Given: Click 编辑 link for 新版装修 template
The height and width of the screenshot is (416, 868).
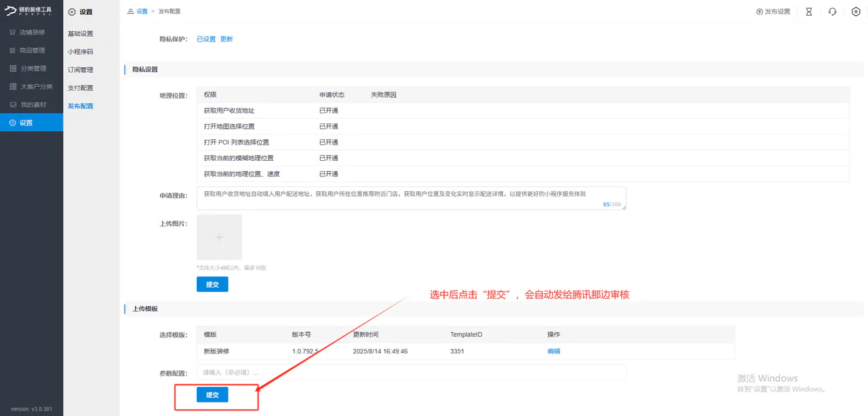Looking at the screenshot, I should pos(554,352).
